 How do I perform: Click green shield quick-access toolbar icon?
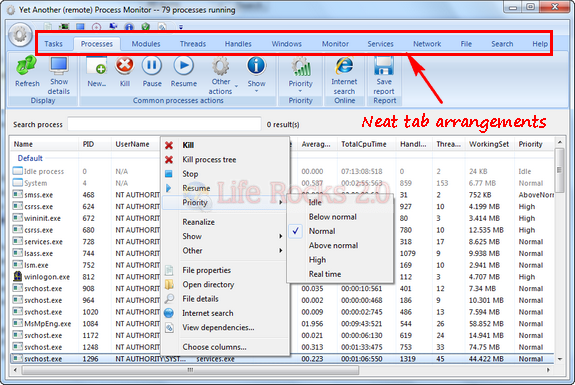[x=146, y=27]
